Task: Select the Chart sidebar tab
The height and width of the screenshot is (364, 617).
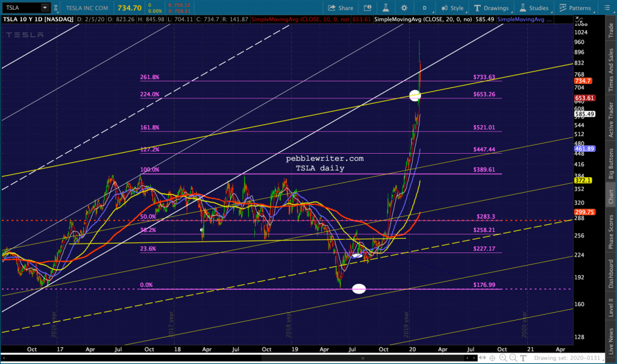Action: click(611, 196)
